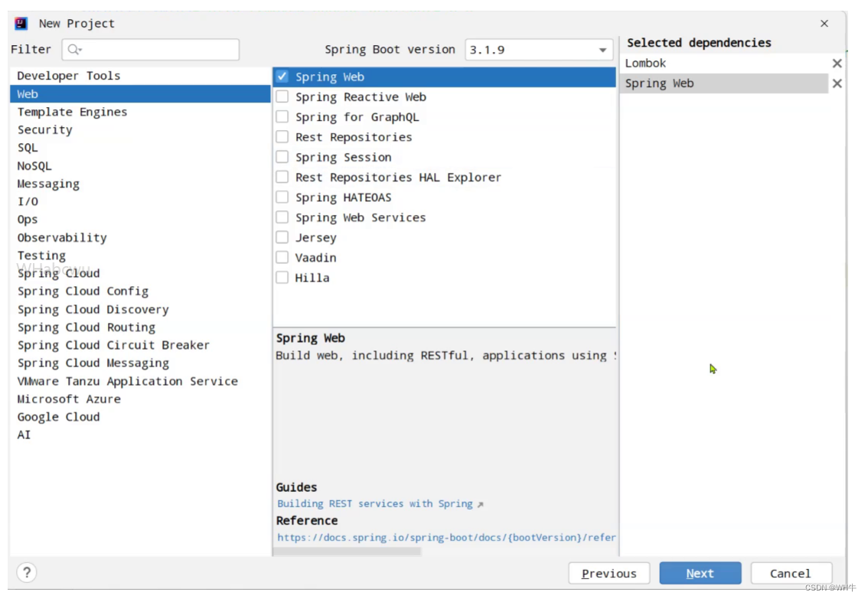Open the docs.spring.io reference link

click(446, 538)
